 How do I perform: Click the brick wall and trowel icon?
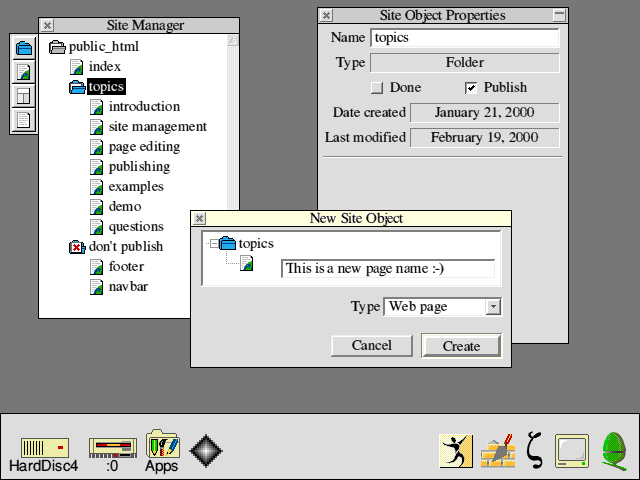click(x=498, y=451)
